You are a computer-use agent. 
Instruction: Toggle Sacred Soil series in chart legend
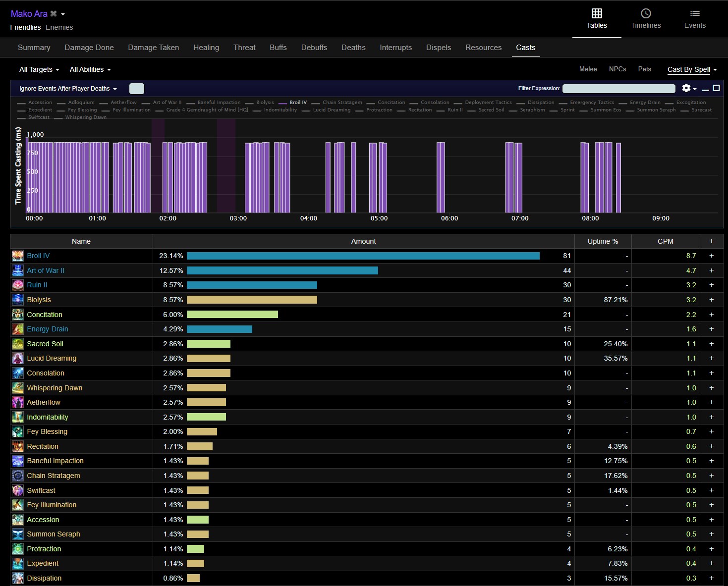tap(485, 110)
